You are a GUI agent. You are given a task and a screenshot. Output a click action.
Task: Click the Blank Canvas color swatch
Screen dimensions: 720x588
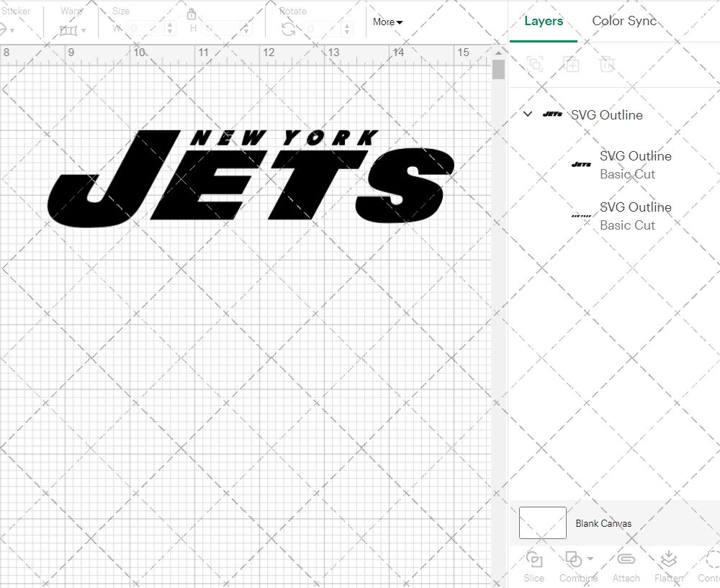[543, 523]
